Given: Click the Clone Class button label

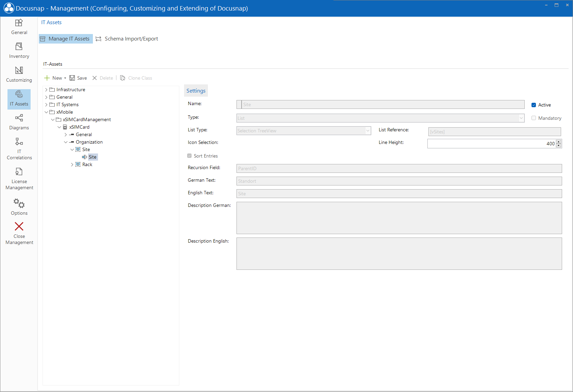Looking at the screenshot, I should pyautogui.click(x=140, y=78).
